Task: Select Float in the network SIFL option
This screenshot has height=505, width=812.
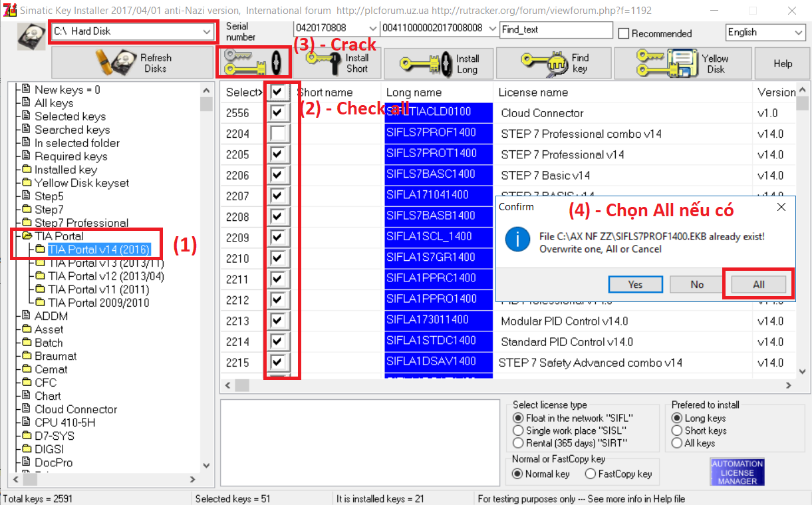Action: 519,418
